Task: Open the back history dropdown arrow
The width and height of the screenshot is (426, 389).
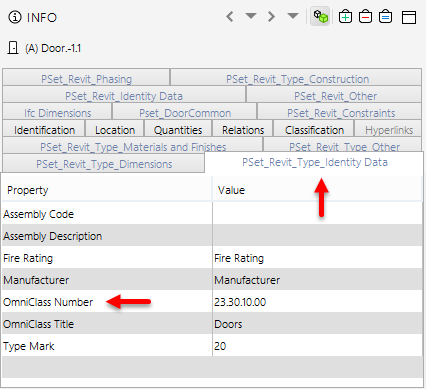Action: pyautogui.click(x=251, y=16)
